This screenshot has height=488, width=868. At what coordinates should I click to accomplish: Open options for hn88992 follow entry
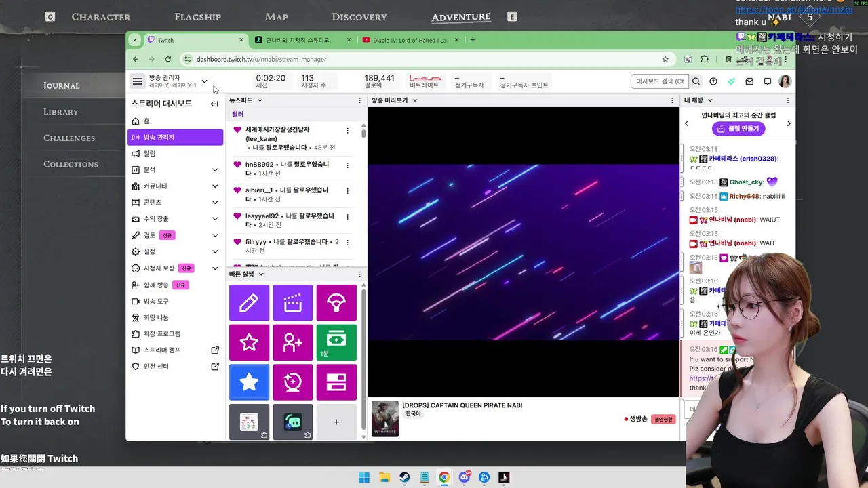[x=347, y=165]
